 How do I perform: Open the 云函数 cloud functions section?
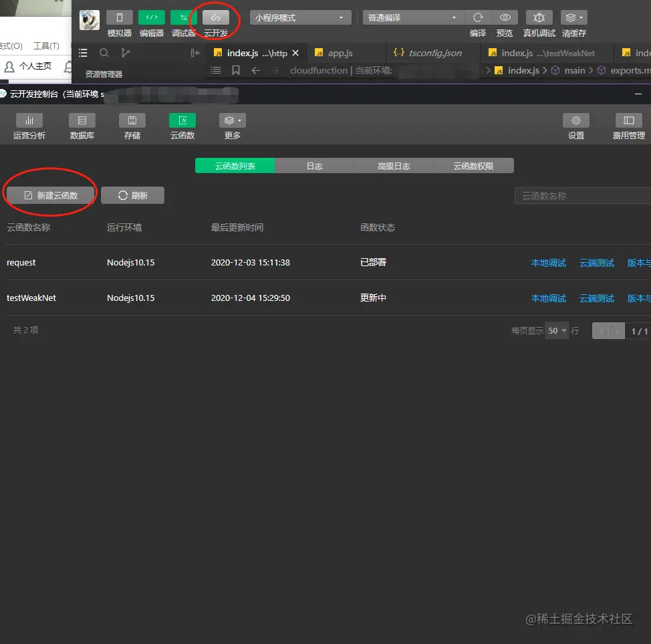tap(182, 126)
